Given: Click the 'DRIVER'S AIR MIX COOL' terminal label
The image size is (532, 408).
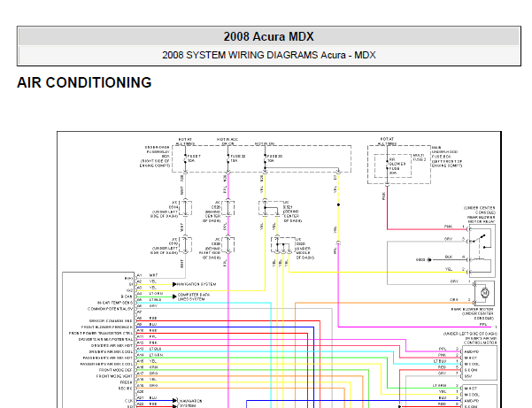Looking at the screenshot, I should click(x=111, y=351).
